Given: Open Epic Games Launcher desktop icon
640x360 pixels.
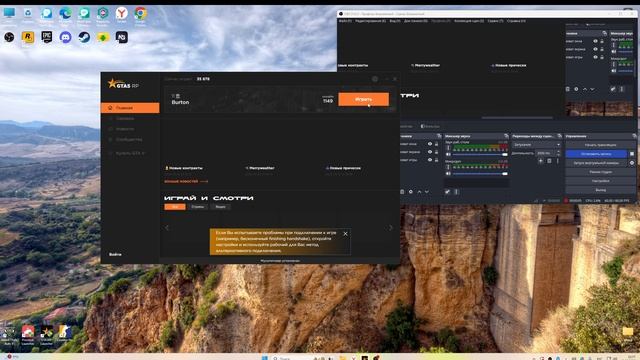Looking at the screenshot, I should pos(47,38).
